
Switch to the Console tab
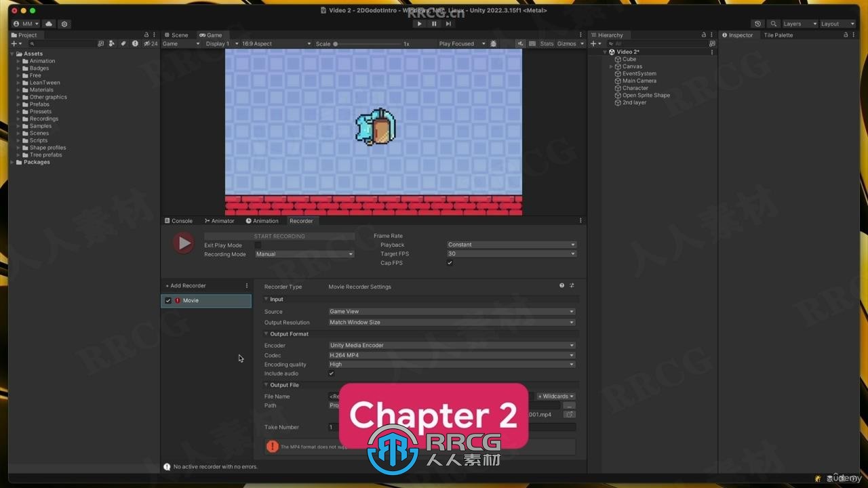pyautogui.click(x=178, y=221)
